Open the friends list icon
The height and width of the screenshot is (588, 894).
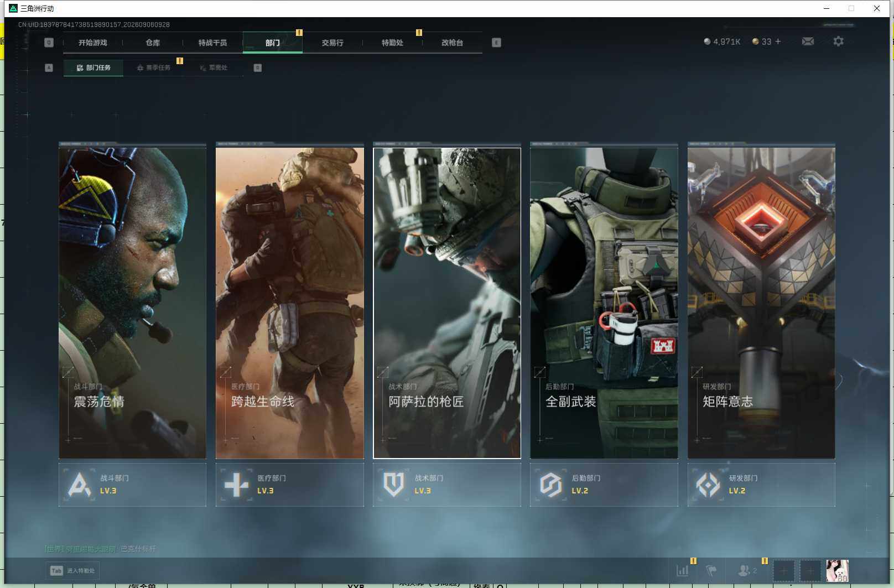744,570
